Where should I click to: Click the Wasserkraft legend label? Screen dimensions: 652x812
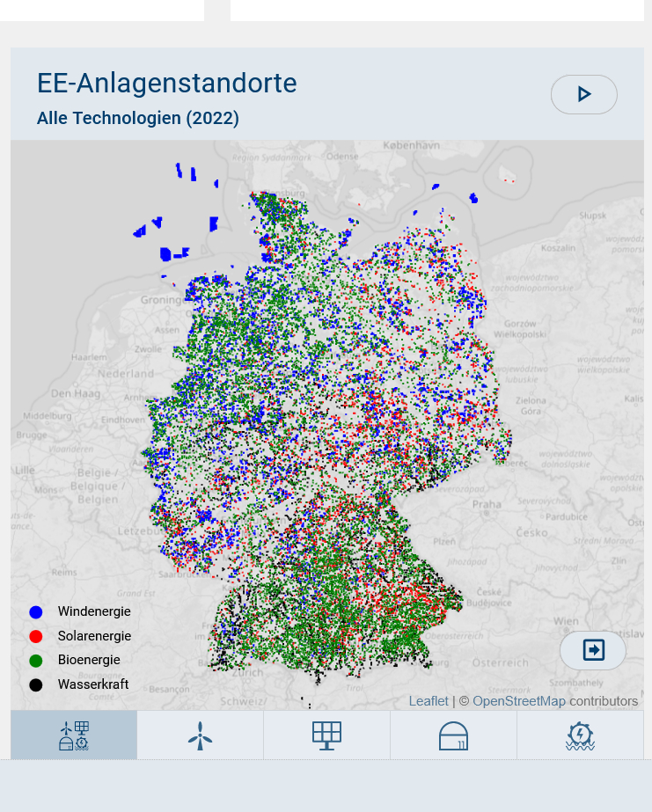pos(93,684)
